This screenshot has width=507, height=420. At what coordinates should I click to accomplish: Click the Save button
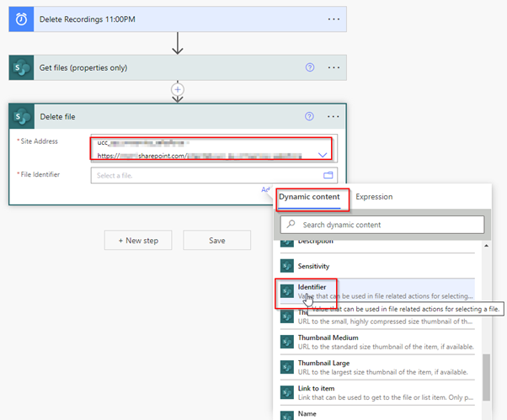tap(216, 241)
